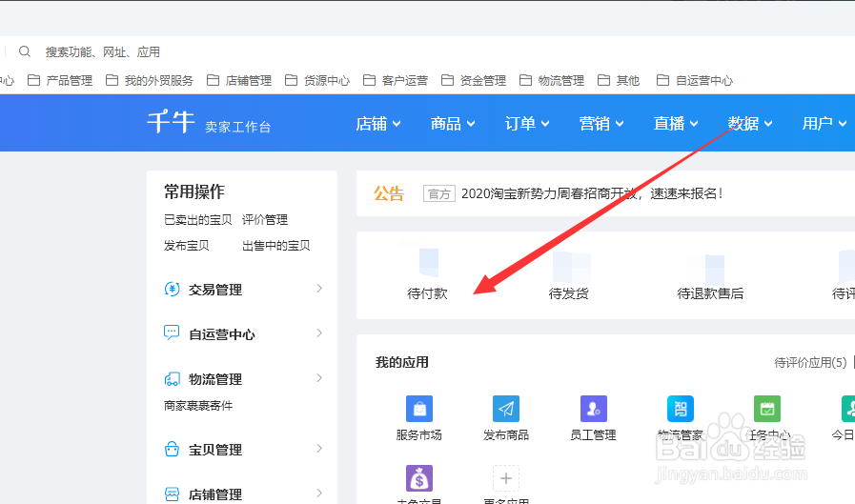Open 其他 bookmark folder
The height and width of the screenshot is (504, 855).
pos(619,81)
